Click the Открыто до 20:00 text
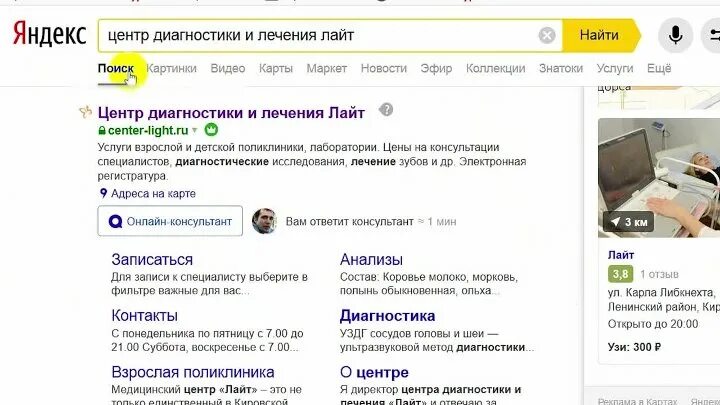 [653, 324]
